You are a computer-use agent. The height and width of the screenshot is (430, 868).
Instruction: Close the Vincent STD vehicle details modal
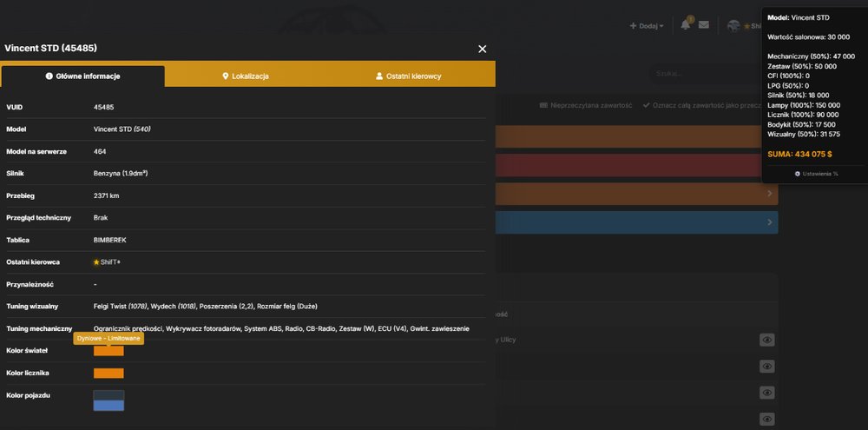(x=482, y=49)
